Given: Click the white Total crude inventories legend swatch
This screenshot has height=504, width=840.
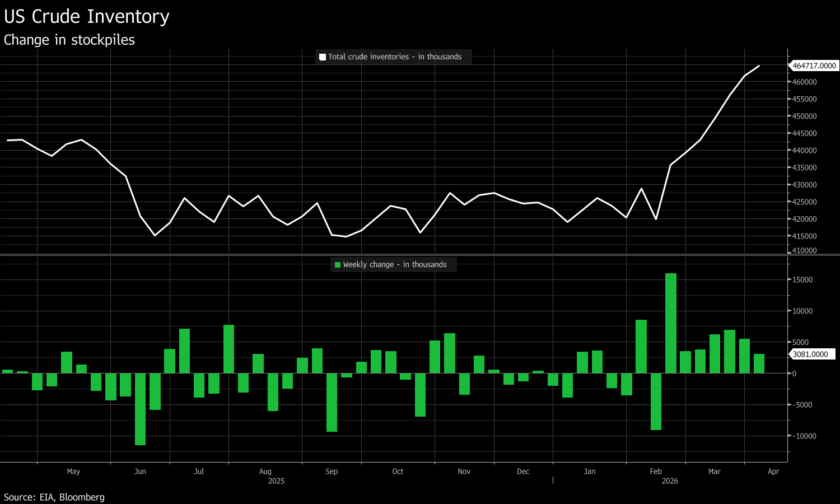Looking at the screenshot, I should 323,57.
